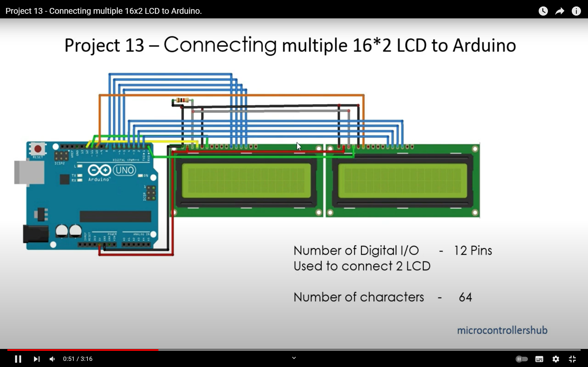
Task: Exit full screen mode
Action: (x=572, y=359)
